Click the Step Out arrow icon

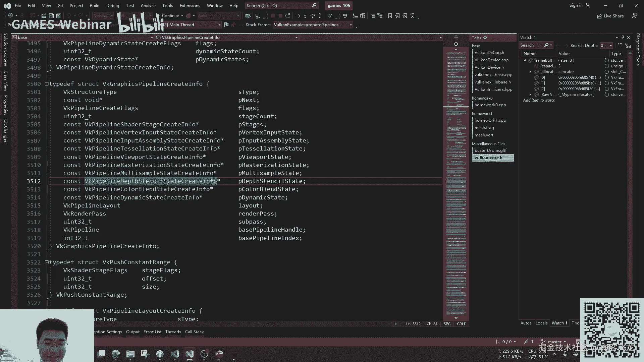[320, 16]
